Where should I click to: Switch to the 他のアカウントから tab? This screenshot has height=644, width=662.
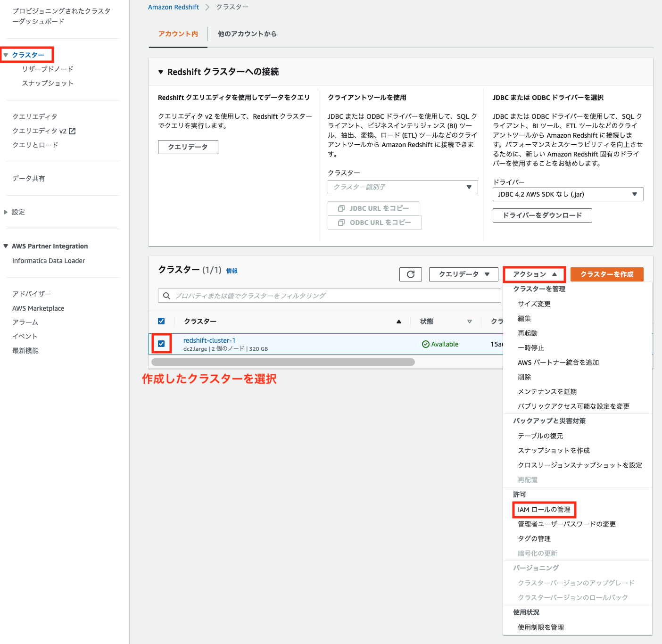tap(247, 33)
